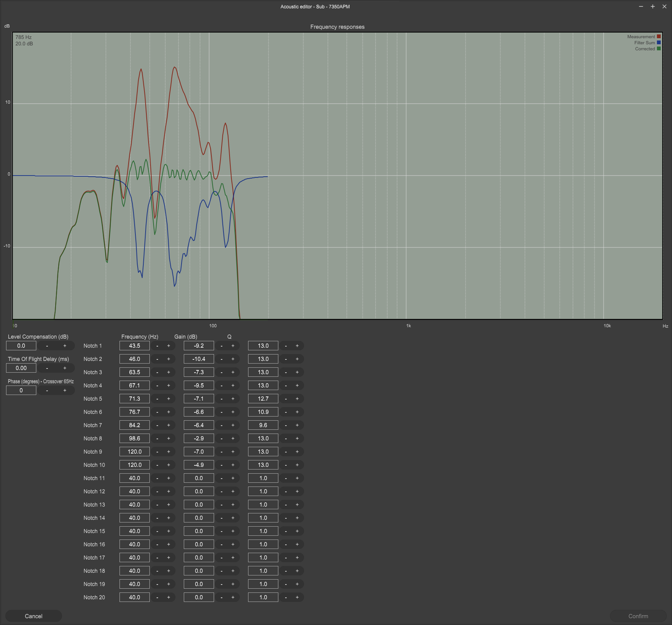Increase Notch 5 gain with plus
Screen dimensions: 672x625
coord(233,399)
